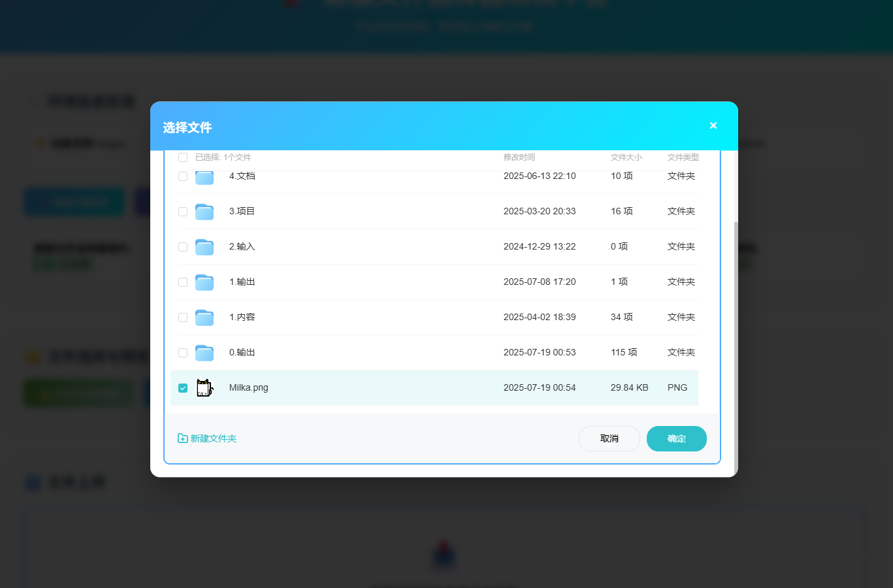This screenshot has width=893, height=588.
Task: Close the 选择文件 dialog
Action: pos(713,125)
